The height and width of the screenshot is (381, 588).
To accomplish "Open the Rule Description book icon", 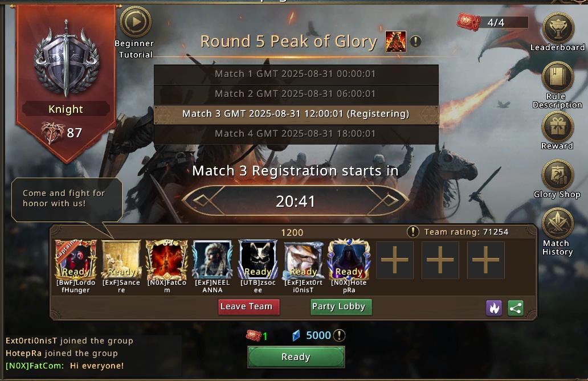I will (558, 77).
